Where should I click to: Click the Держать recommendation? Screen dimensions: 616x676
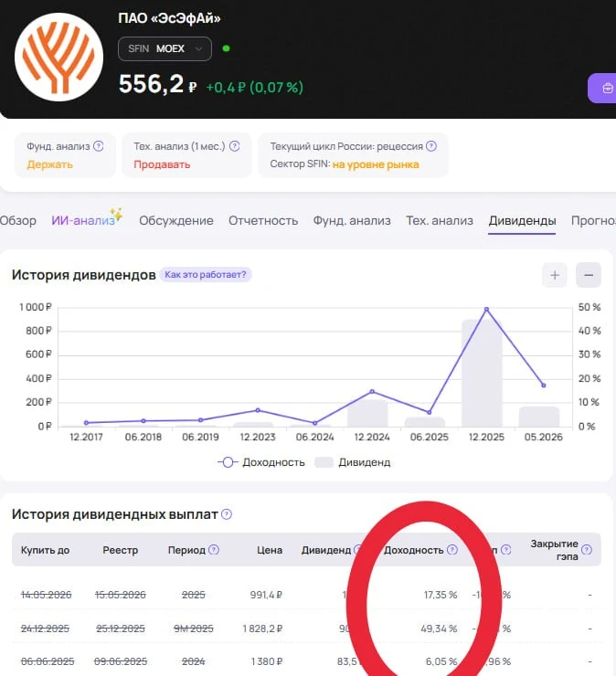[50, 164]
